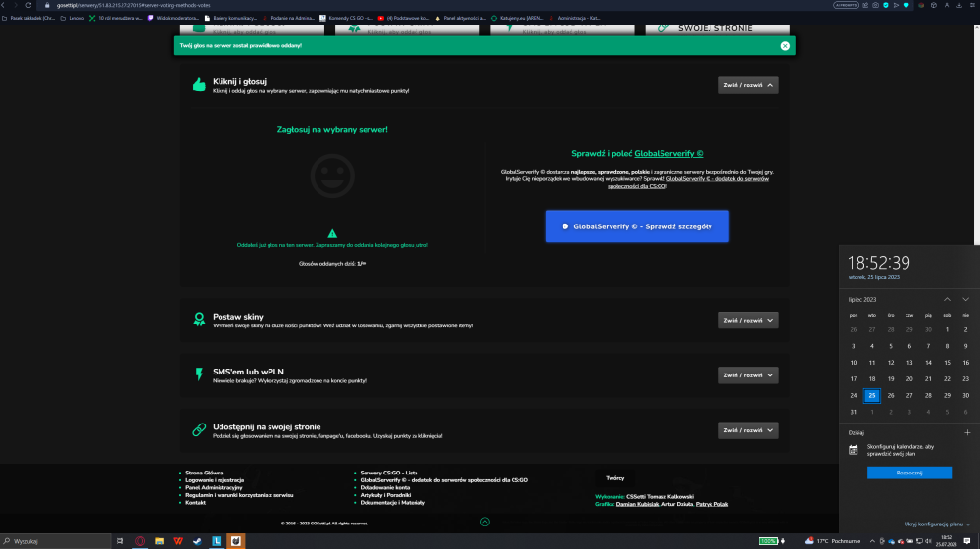Open the Komendy CS GO bookmark
Screen dimensions: 980x549
pos(346,18)
